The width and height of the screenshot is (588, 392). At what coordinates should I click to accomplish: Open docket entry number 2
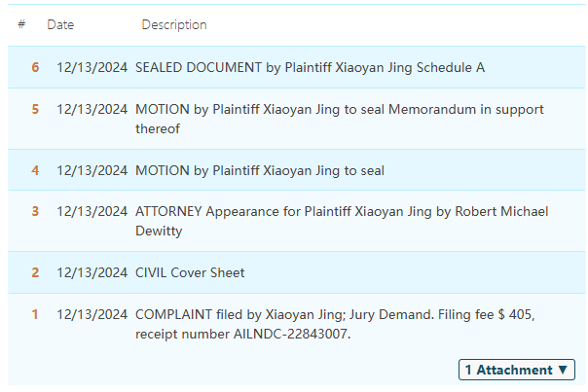[35, 272]
